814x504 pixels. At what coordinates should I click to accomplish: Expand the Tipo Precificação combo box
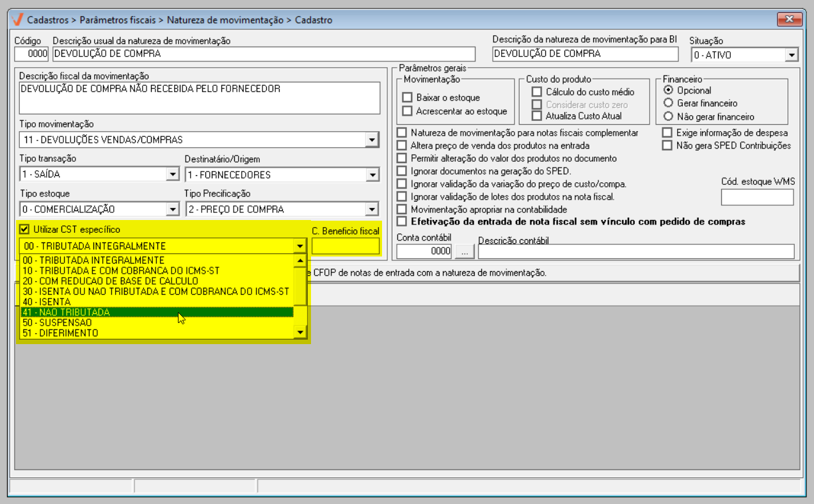372,209
